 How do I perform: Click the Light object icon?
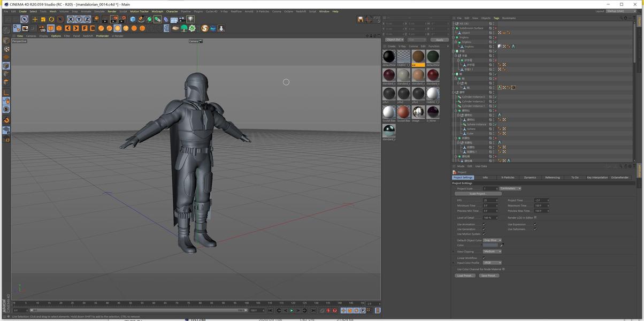point(190,19)
